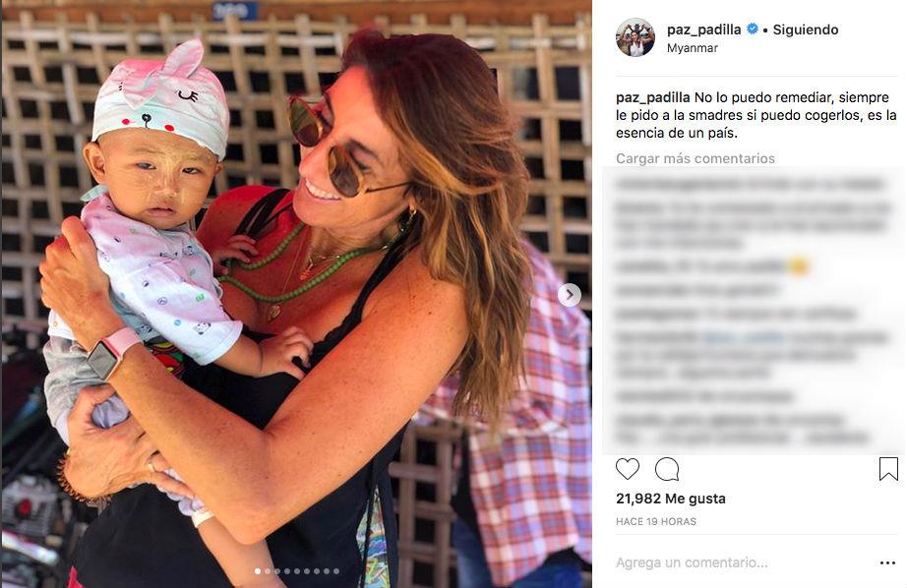The width and height of the screenshot is (907, 588).
Task: Go to next photo with arrow
Action: pyautogui.click(x=570, y=295)
